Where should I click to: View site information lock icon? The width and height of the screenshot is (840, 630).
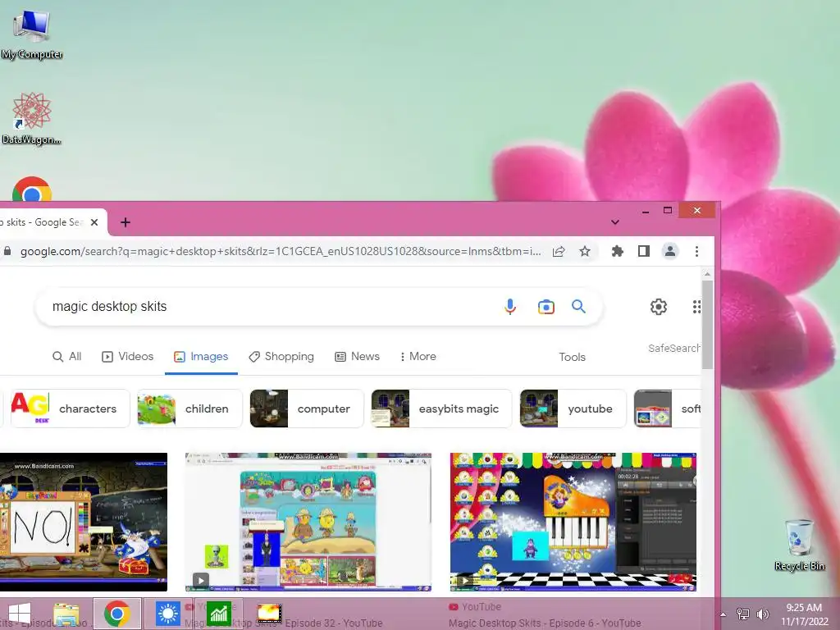pyautogui.click(x=7, y=251)
